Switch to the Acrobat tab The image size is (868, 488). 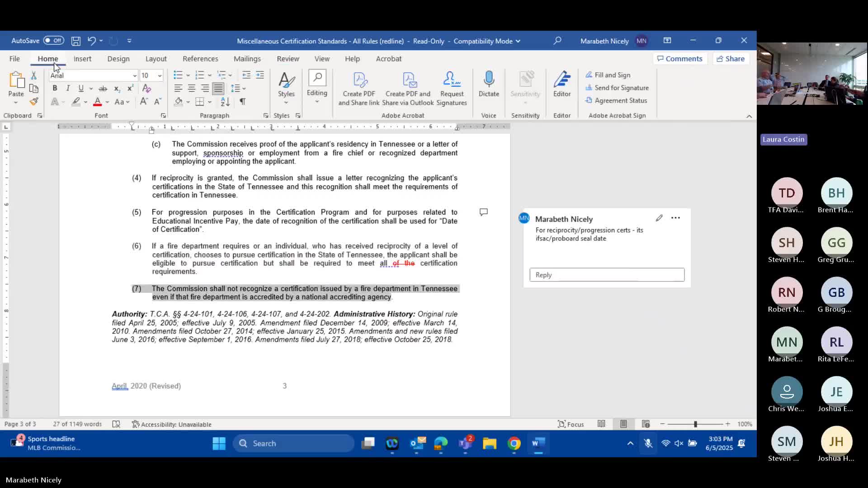click(389, 59)
